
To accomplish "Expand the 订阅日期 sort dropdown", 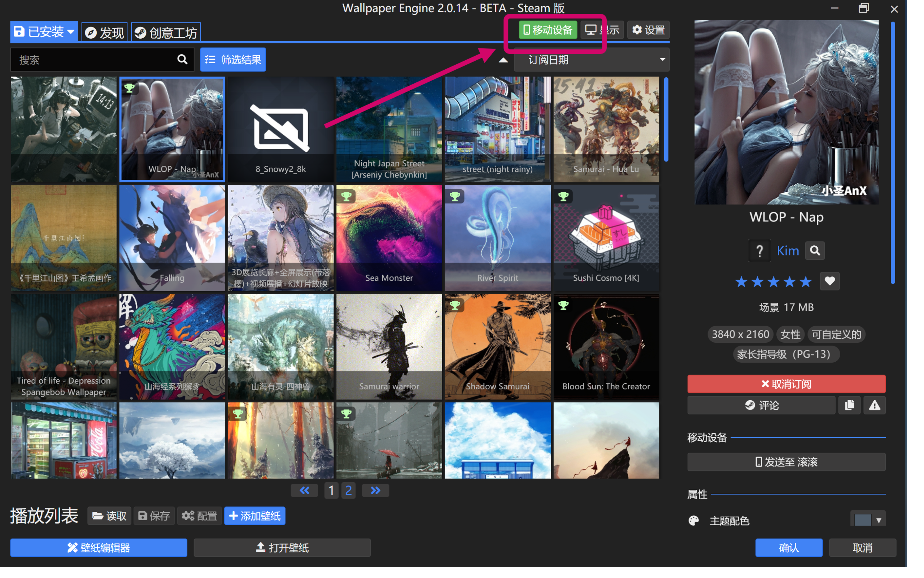I will [592, 60].
